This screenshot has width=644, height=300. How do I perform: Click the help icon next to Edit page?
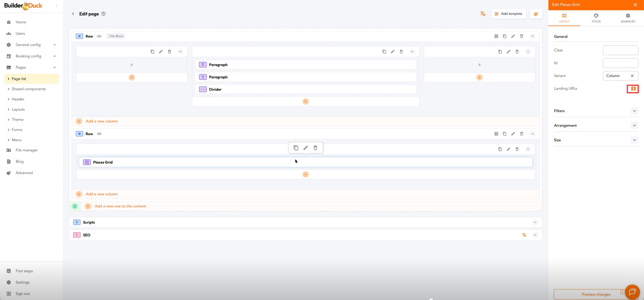(x=103, y=14)
